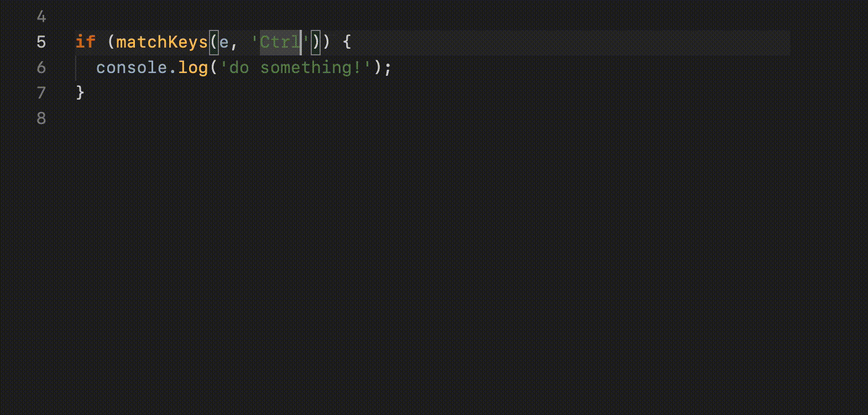Screen dimensions: 868x415
Task: Select line number 5 in the gutter
Action: click(41, 42)
